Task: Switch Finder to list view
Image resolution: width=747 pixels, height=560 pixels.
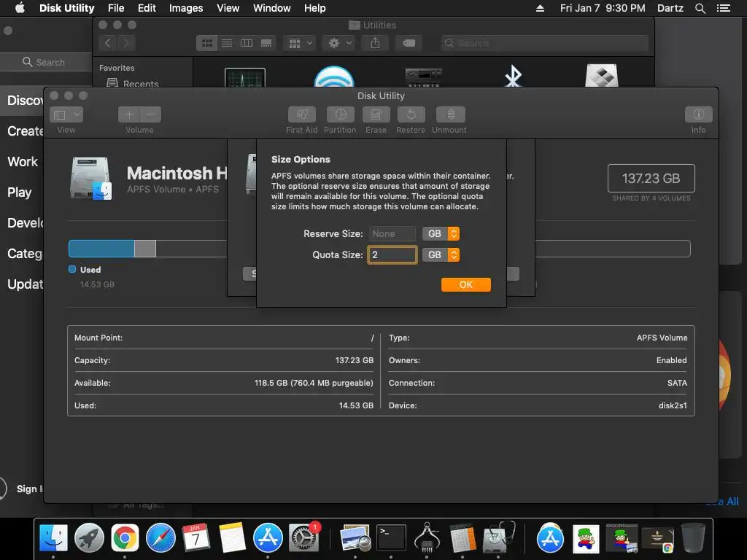Action: [227, 43]
